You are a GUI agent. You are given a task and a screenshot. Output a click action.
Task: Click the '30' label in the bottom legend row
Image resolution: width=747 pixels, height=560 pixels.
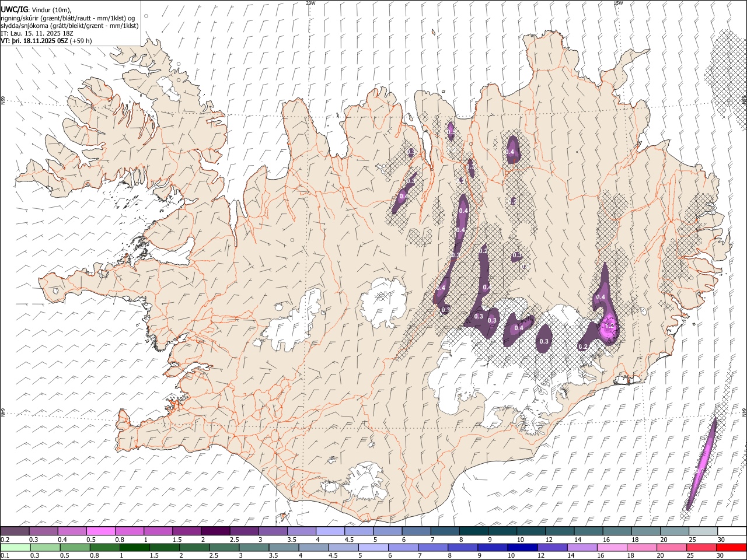coord(720,555)
